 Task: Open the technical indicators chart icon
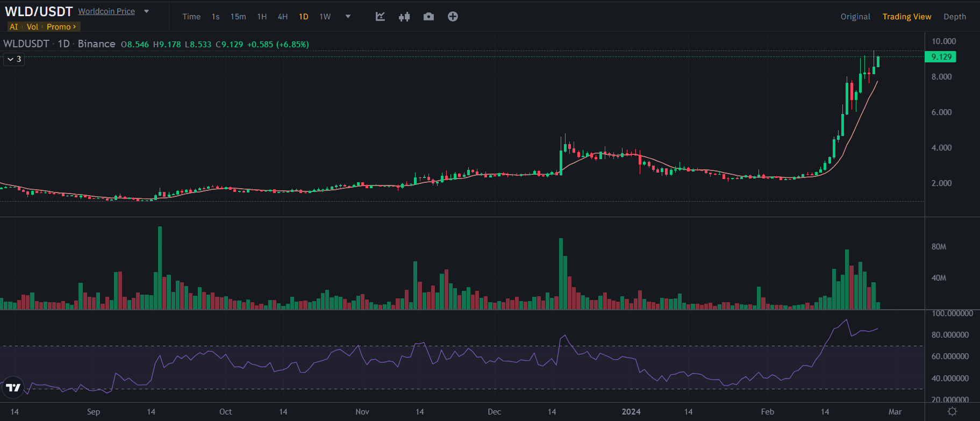coord(380,17)
